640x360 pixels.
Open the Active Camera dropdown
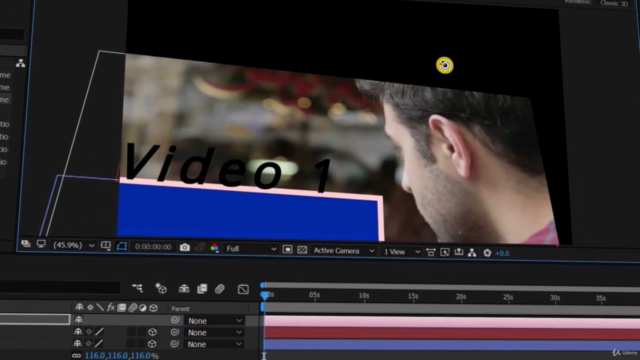click(344, 251)
